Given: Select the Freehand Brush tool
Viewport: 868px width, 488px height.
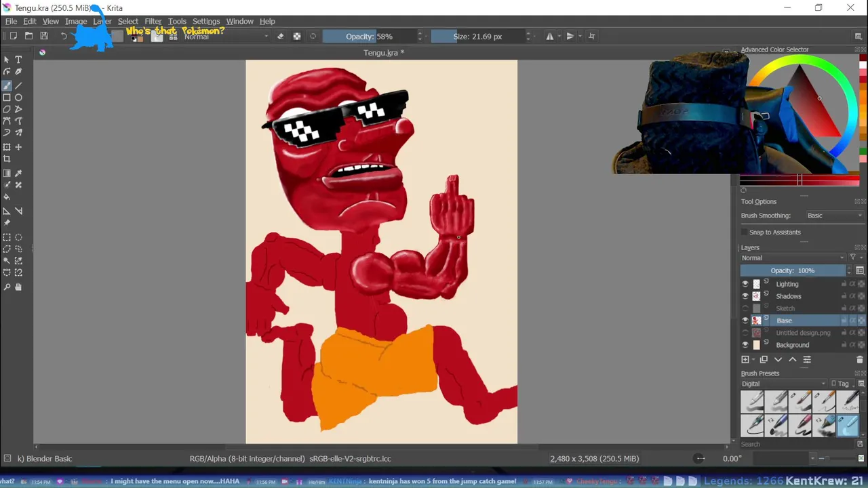Looking at the screenshot, I should click(x=7, y=85).
